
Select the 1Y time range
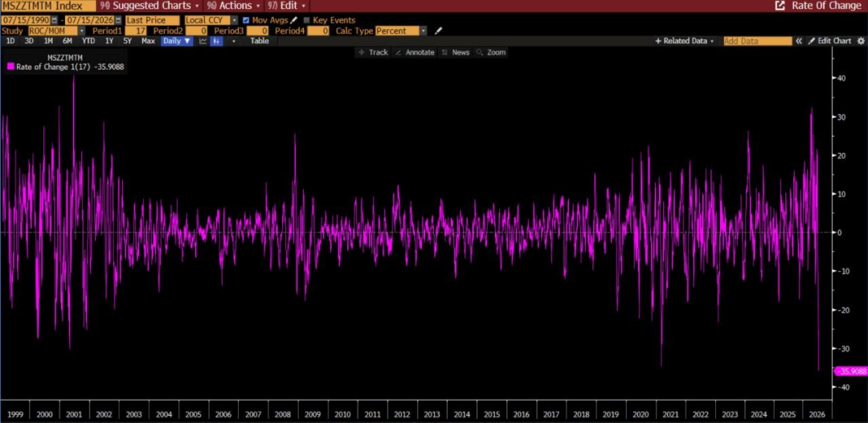pos(109,41)
